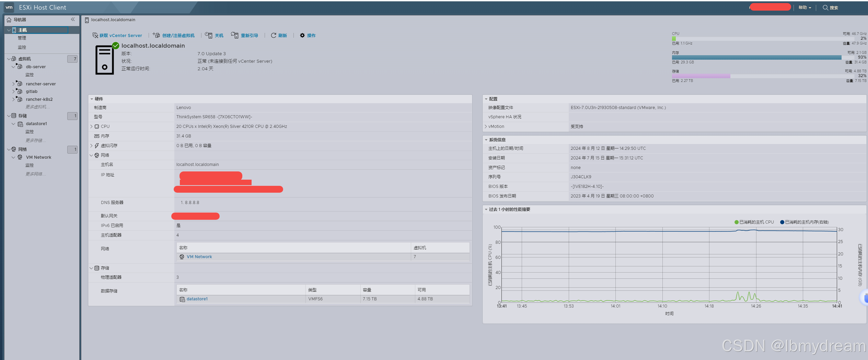Screen dimensions: 868x360
Task: Click the storage group icon in navigator
Action: (14, 116)
